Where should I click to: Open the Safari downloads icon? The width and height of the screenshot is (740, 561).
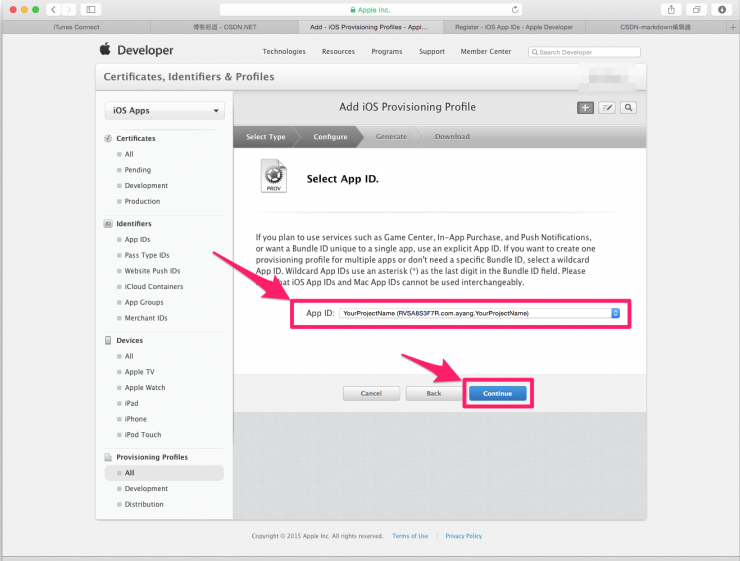(722, 9)
